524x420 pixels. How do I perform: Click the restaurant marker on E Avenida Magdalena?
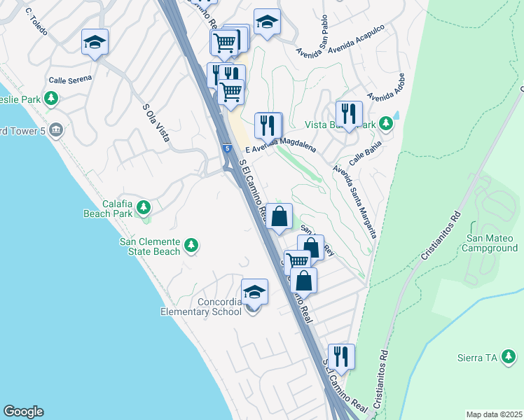click(x=268, y=127)
